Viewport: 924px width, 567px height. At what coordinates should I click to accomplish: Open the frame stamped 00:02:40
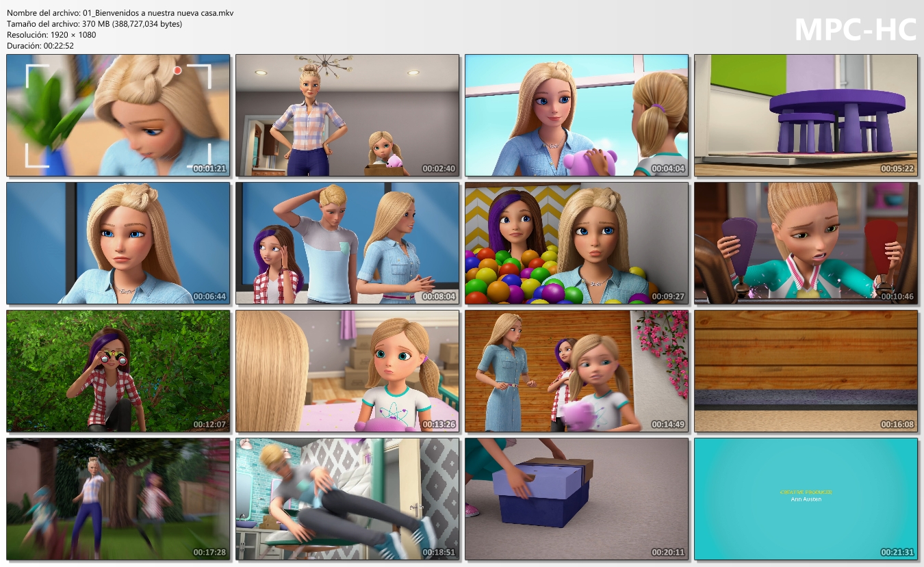[x=348, y=116]
